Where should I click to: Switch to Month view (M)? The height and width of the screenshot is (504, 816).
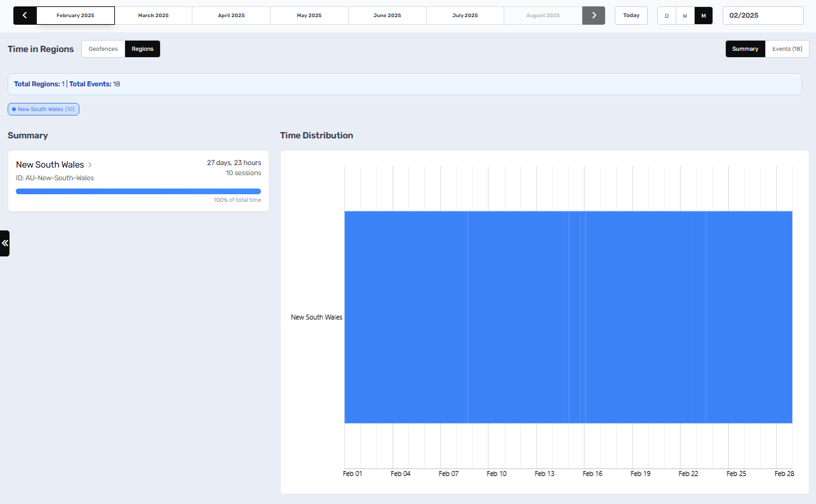click(703, 15)
